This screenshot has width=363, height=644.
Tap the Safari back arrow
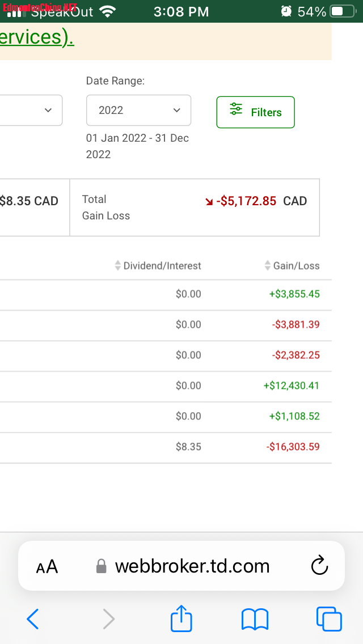click(33, 619)
